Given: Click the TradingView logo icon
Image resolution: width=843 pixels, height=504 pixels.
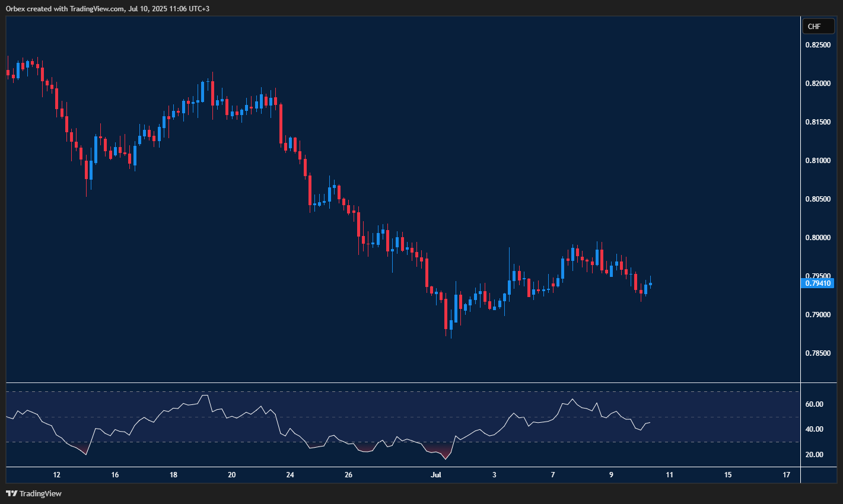Looking at the screenshot, I should tap(11, 493).
